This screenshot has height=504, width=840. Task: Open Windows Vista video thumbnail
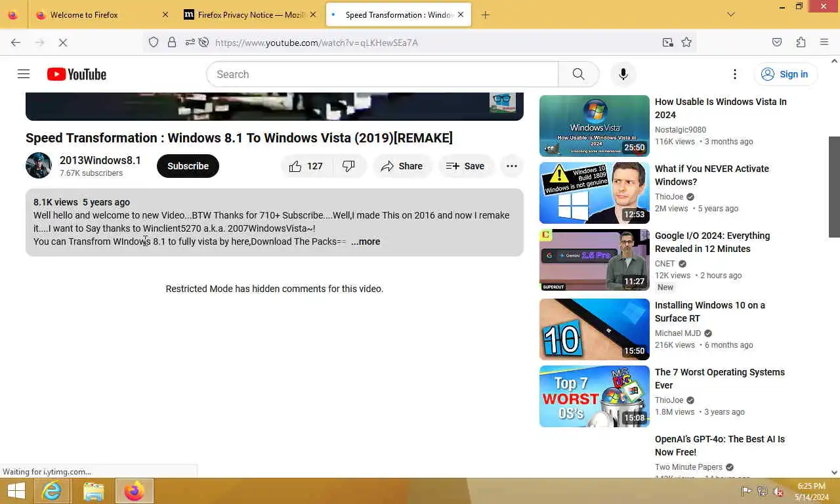(595, 126)
